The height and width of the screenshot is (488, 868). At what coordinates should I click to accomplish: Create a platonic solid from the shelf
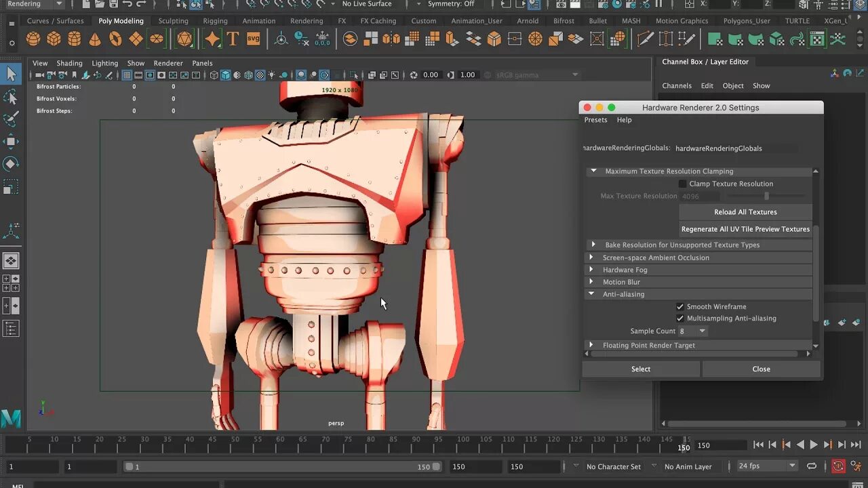[x=184, y=39]
